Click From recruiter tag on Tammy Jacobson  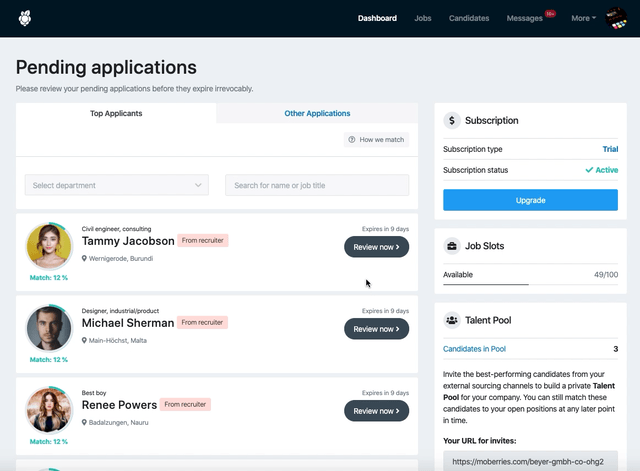202,240
